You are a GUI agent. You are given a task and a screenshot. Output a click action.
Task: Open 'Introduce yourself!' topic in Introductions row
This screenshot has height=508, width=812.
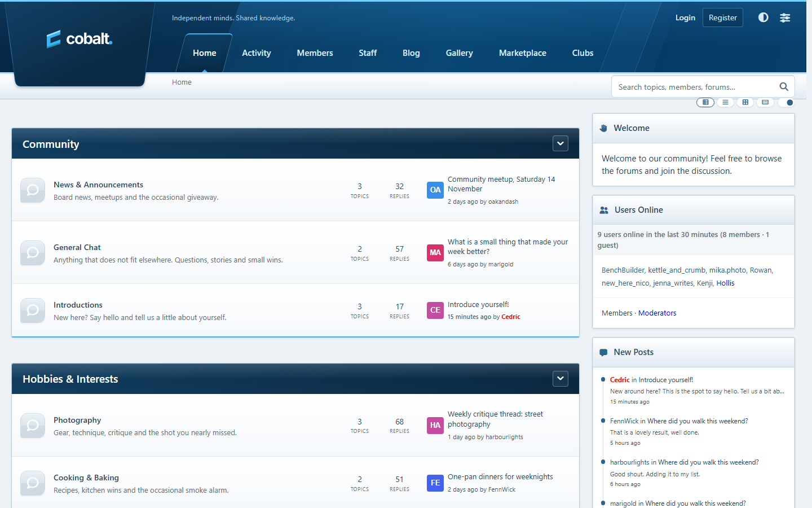tap(478, 305)
